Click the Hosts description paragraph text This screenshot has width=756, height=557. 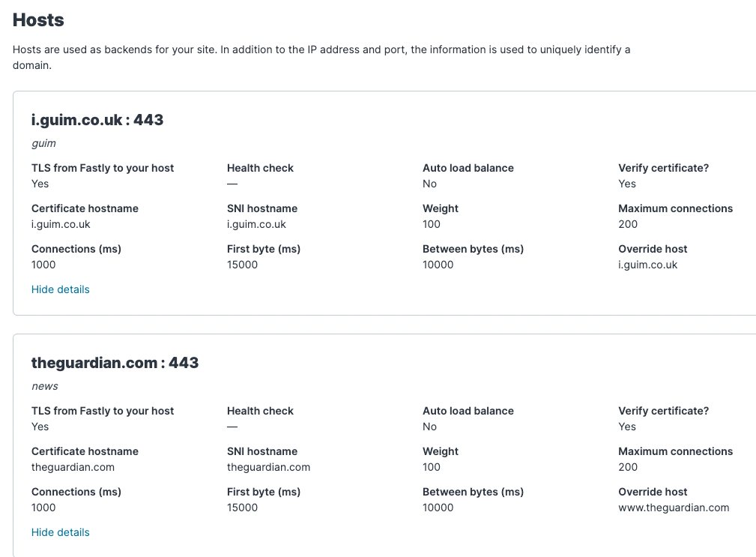pos(321,58)
